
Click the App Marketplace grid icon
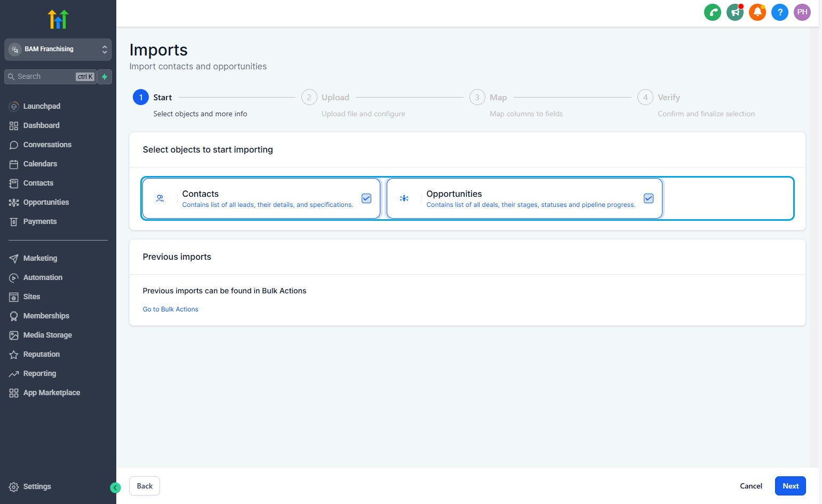(x=14, y=393)
